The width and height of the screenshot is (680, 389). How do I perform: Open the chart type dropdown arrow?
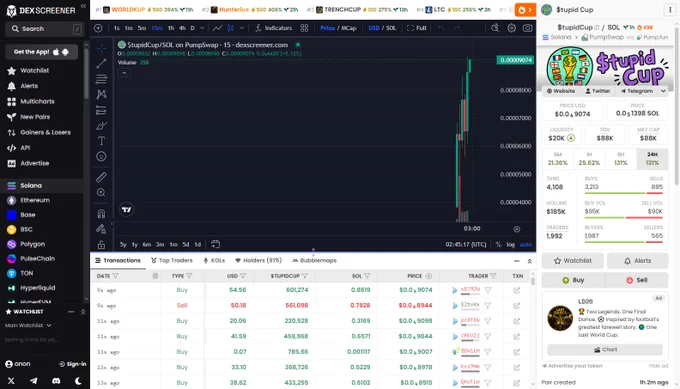click(242, 28)
